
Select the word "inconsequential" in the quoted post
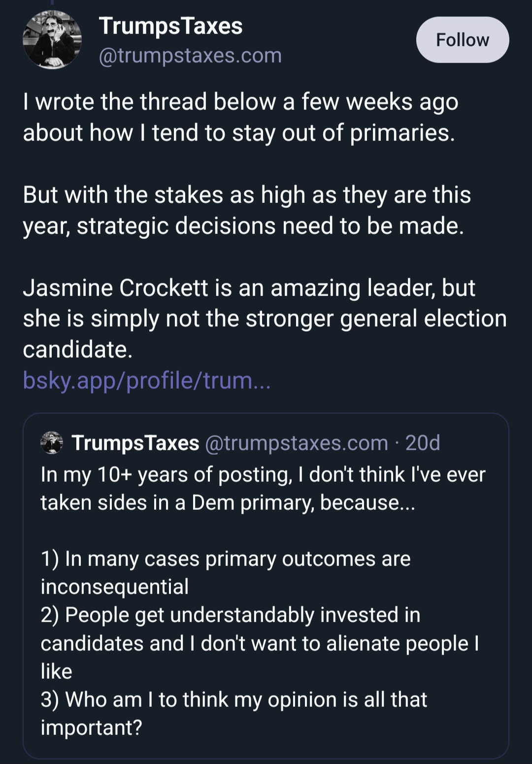click(x=114, y=587)
